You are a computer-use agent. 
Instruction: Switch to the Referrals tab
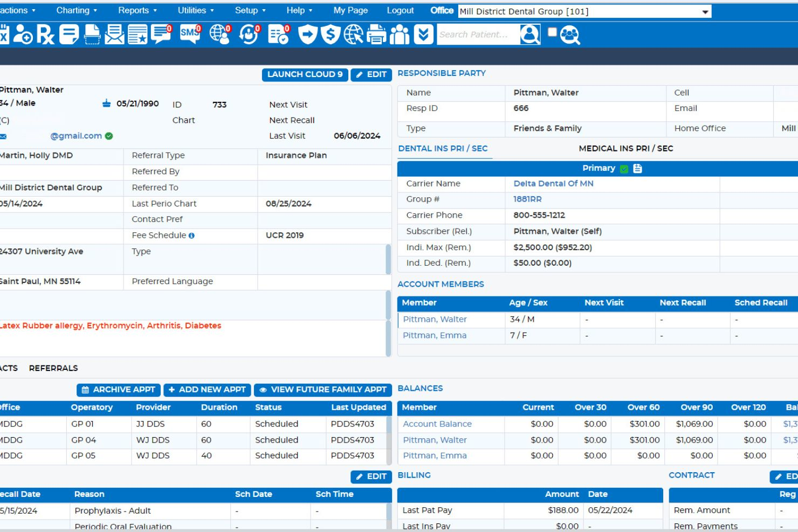click(53, 368)
